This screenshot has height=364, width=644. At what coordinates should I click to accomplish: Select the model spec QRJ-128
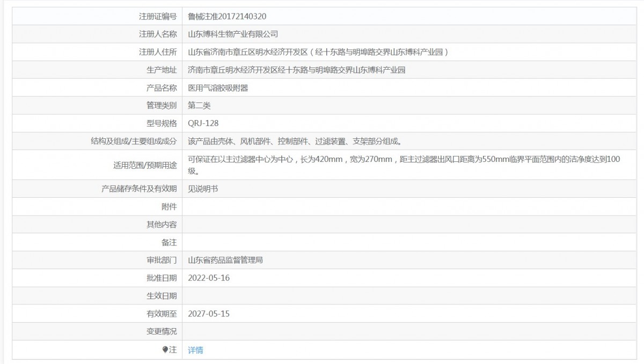[x=203, y=123]
